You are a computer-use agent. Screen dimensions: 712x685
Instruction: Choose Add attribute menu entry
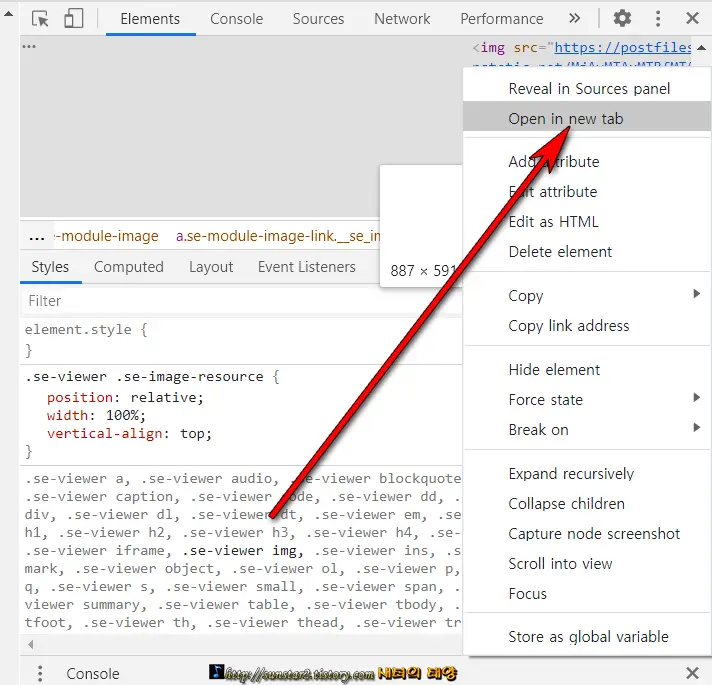click(587, 162)
